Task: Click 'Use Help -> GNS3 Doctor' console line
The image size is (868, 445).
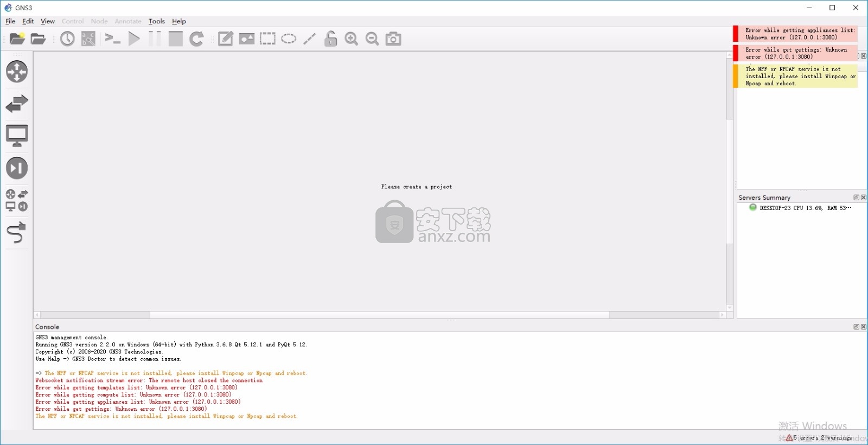Action: (x=108, y=359)
